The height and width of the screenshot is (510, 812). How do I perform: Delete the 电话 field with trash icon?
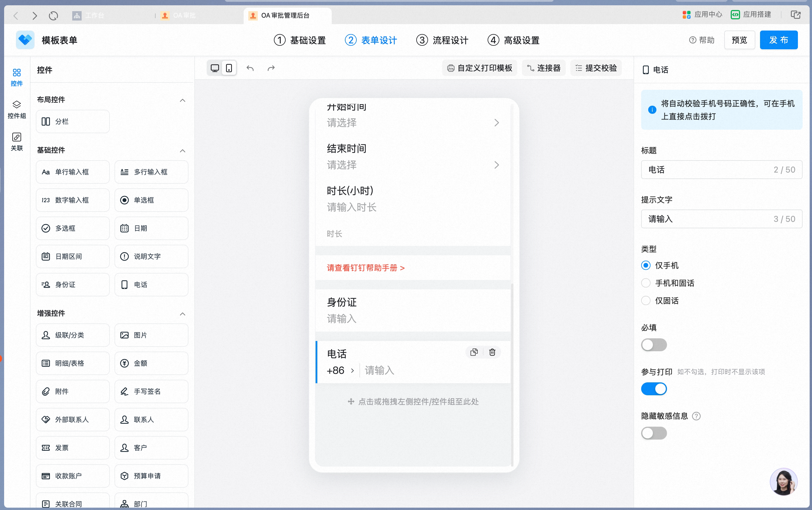click(492, 352)
